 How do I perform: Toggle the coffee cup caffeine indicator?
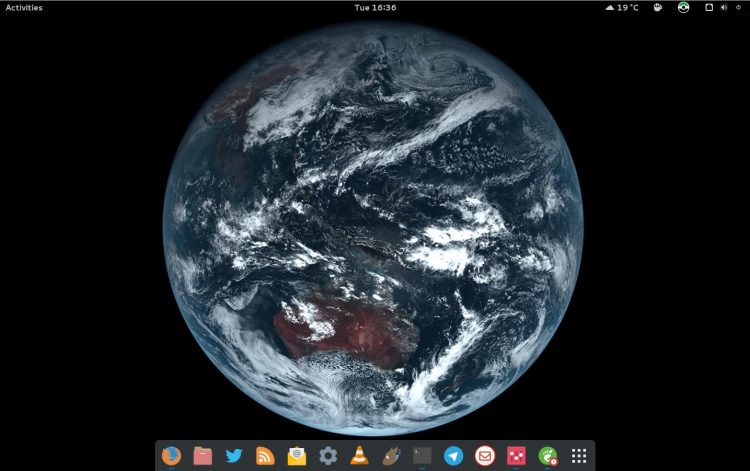pos(658,7)
